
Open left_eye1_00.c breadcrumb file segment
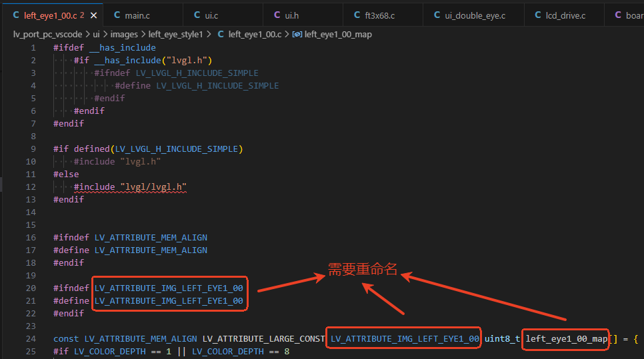pyautogui.click(x=255, y=35)
